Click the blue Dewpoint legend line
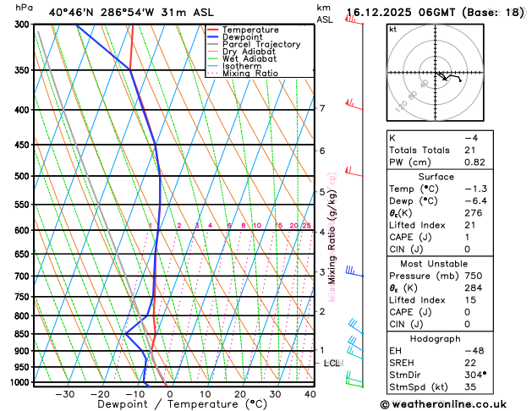Viewport: 532px width, 411px height. point(213,37)
